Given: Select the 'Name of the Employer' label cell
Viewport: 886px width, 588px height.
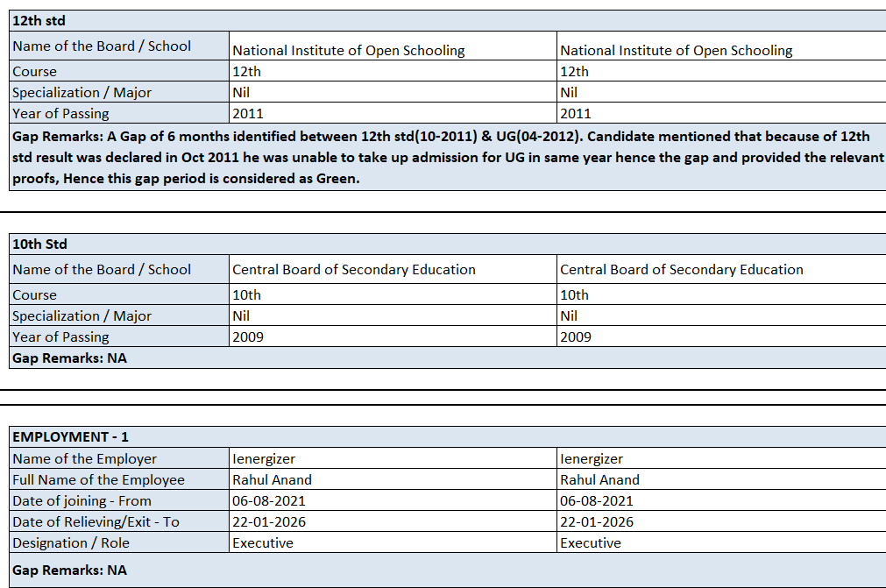Looking at the screenshot, I should (x=84, y=459).
